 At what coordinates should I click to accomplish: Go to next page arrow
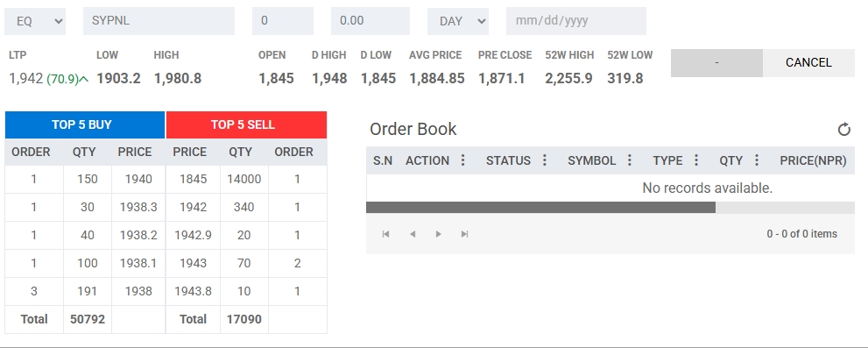(x=439, y=234)
